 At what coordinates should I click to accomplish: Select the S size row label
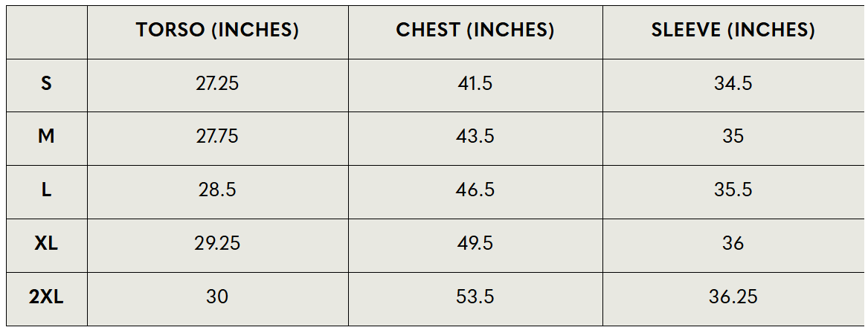[46, 83]
